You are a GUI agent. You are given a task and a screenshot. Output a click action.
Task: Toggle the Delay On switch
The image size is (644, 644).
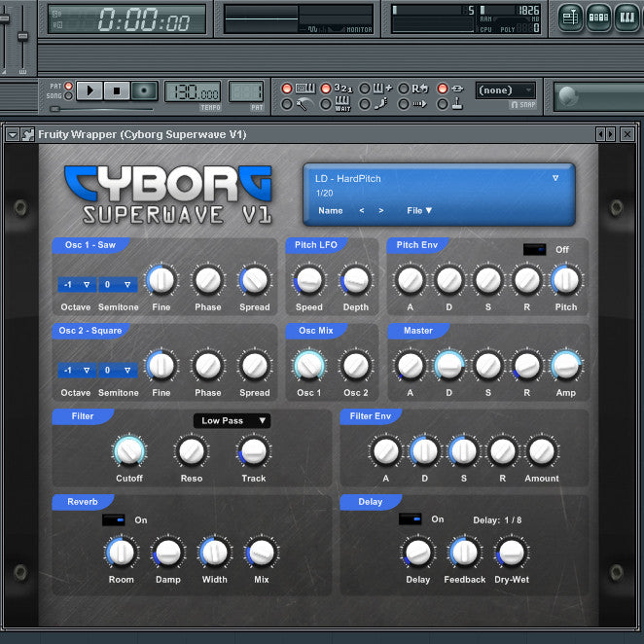410,519
